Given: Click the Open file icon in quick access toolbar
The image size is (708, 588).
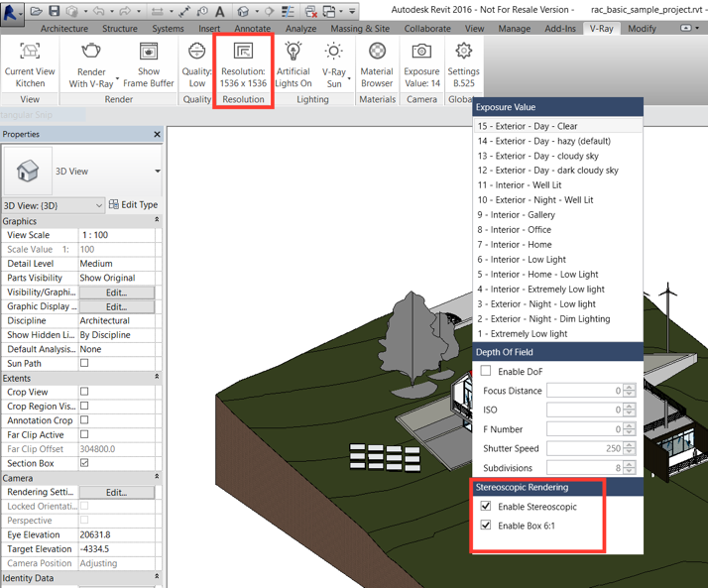Looking at the screenshot, I should click(36, 11).
